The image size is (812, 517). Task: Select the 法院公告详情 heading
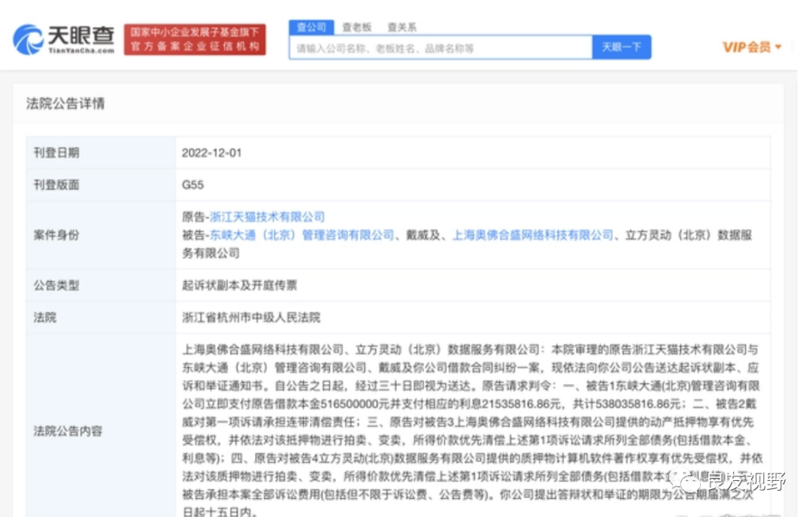[x=65, y=104]
